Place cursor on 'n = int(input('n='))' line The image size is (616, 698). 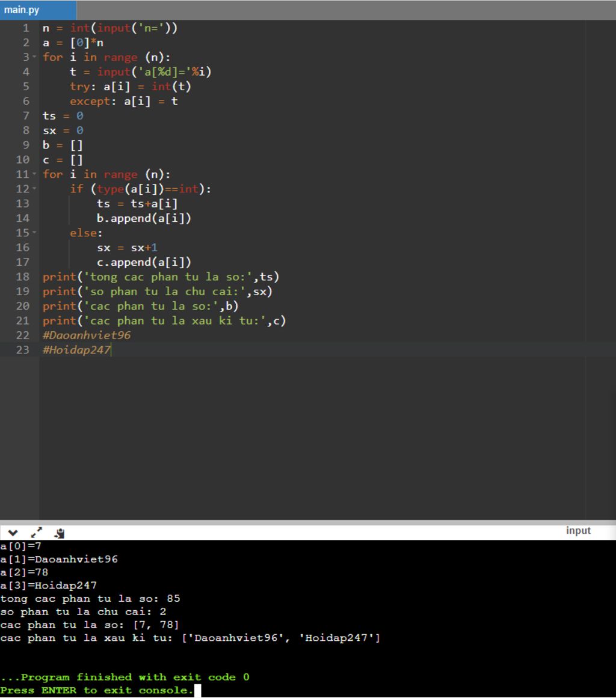(110, 28)
